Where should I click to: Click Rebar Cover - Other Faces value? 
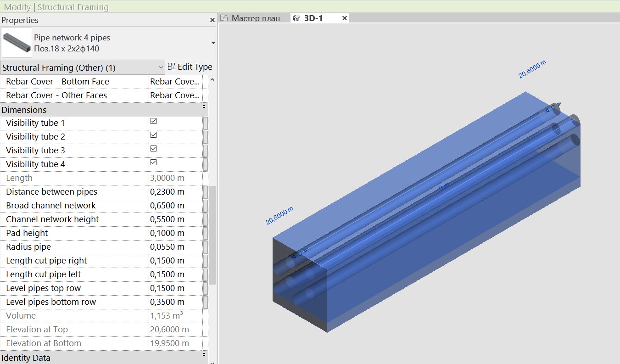coord(176,95)
